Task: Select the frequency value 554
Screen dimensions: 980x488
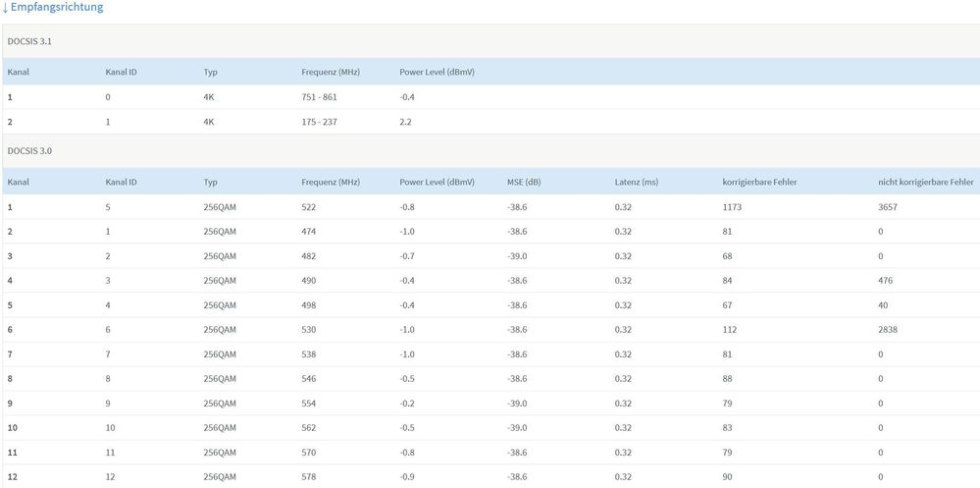Action: coord(309,403)
